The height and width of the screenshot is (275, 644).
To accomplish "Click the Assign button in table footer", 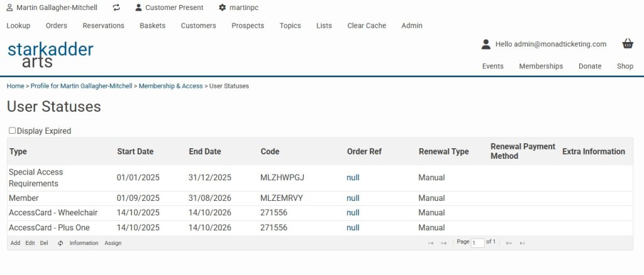I will [113, 243].
